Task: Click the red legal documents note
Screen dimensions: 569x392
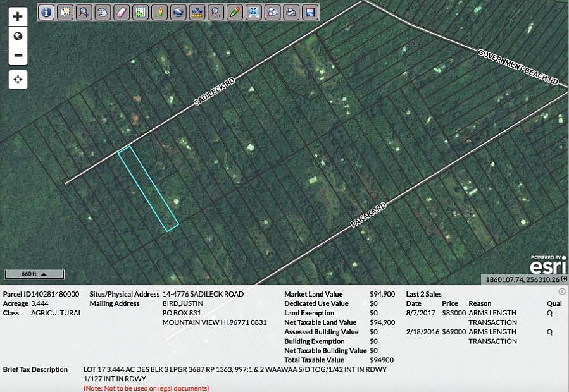Action: tap(146, 388)
